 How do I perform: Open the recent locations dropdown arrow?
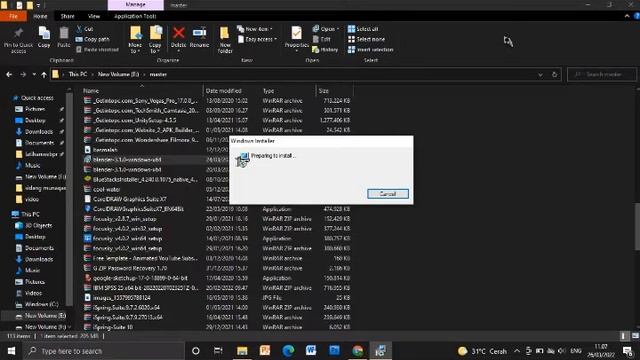[x=34, y=74]
